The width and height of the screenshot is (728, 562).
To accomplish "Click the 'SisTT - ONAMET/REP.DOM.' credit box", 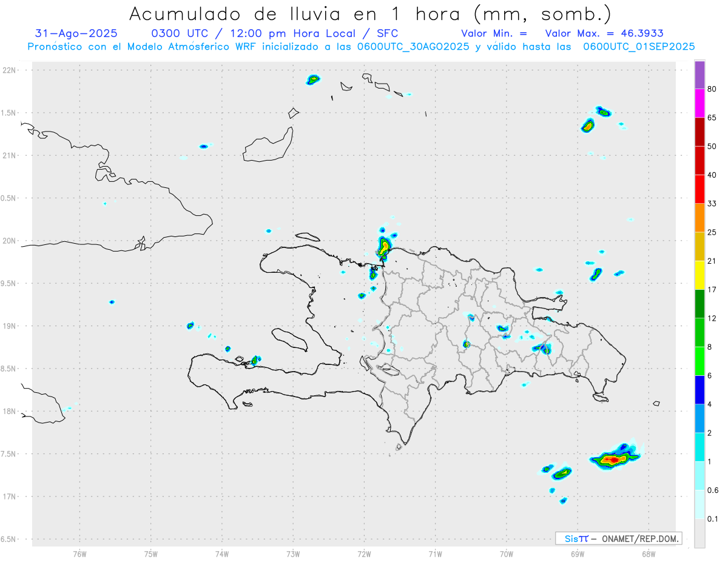I will tap(619, 538).
